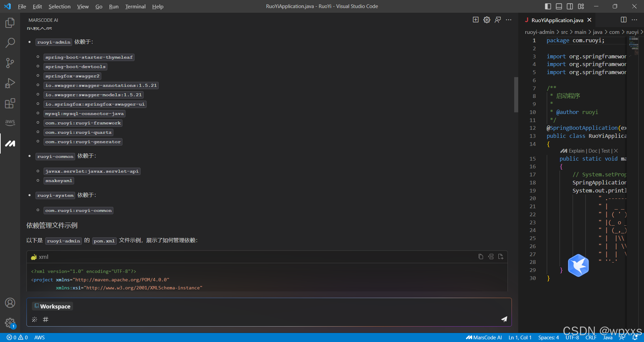Select the MarsCode AI sidebar icon
Image resolution: width=644 pixels, height=342 pixels.
pyautogui.click(x=10, y=144)
